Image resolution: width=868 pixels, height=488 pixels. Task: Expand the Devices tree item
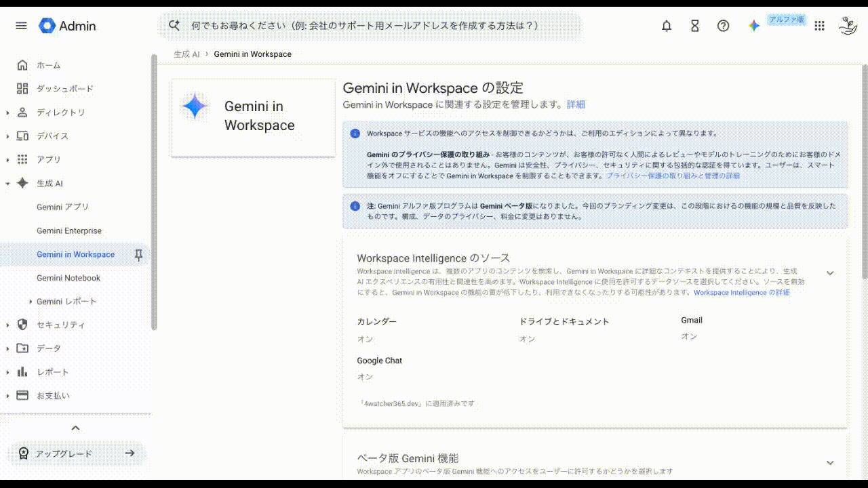coord(7,136)
